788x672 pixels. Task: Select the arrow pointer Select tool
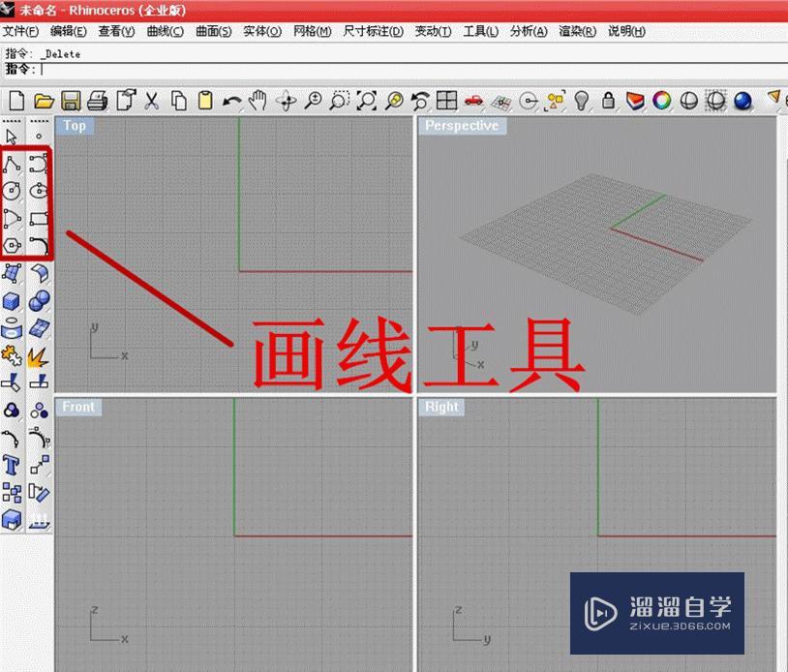(12, 137)
